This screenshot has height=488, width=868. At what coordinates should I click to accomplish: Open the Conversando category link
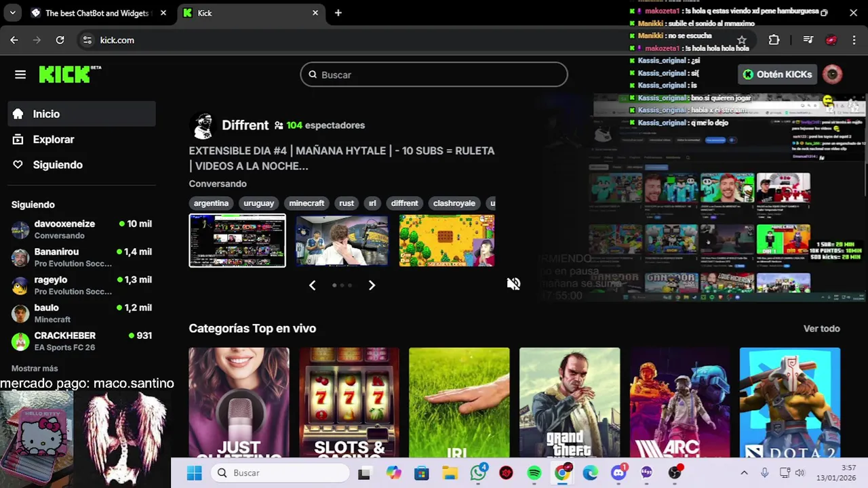(x=218, y=184)
